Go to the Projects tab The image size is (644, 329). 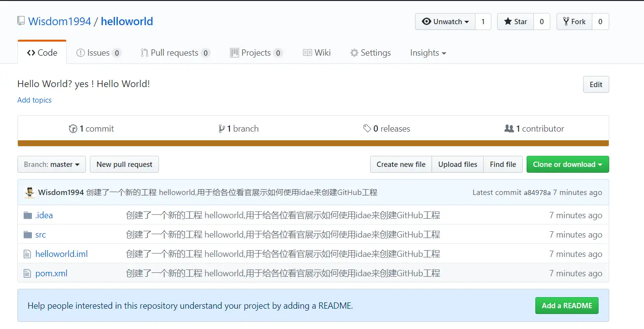256,53
